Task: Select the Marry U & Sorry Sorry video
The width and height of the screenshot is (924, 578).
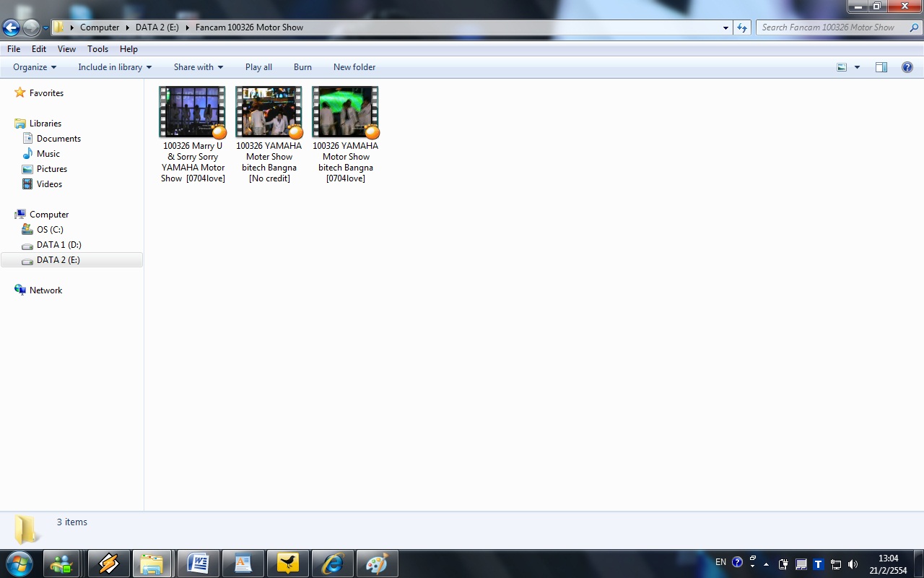Action: pyautogui.click(x=193, y=134)
